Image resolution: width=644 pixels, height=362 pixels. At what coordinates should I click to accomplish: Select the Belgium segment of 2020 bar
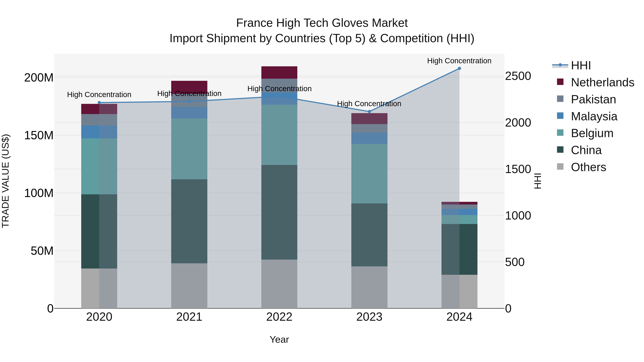(99, 166)
